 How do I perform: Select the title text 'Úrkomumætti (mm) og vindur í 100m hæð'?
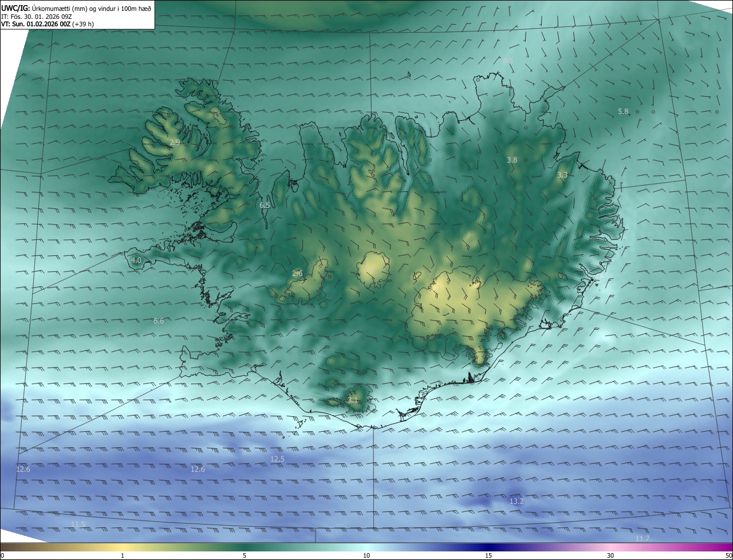pos(92,8)
